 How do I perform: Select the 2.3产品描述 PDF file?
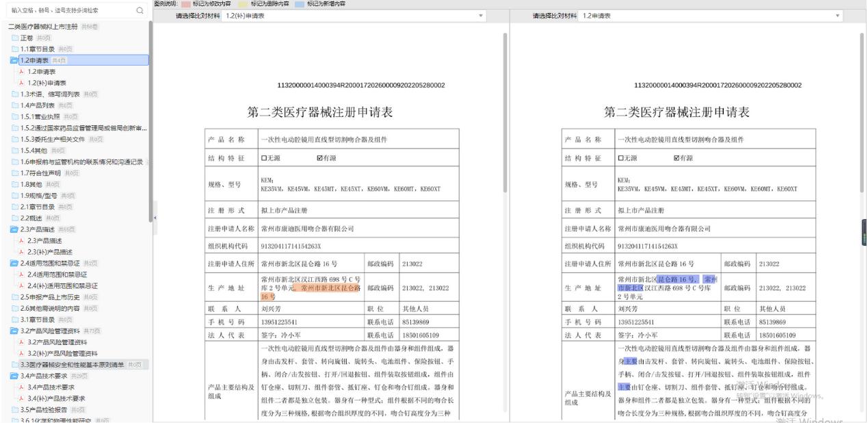pyautogui.click(x=44, y=240)
